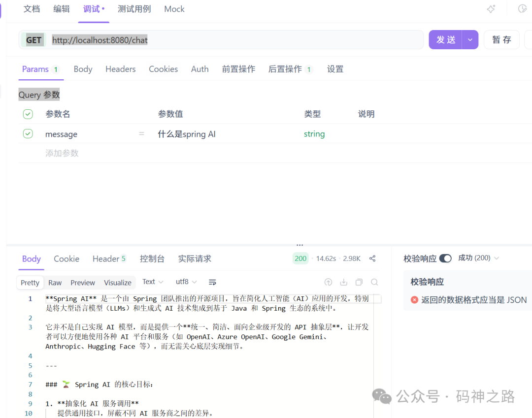Open the utf8 encoding dropdown
This screenshot has height=418, width=532.
pyautogui.click(x=186, y=282)
